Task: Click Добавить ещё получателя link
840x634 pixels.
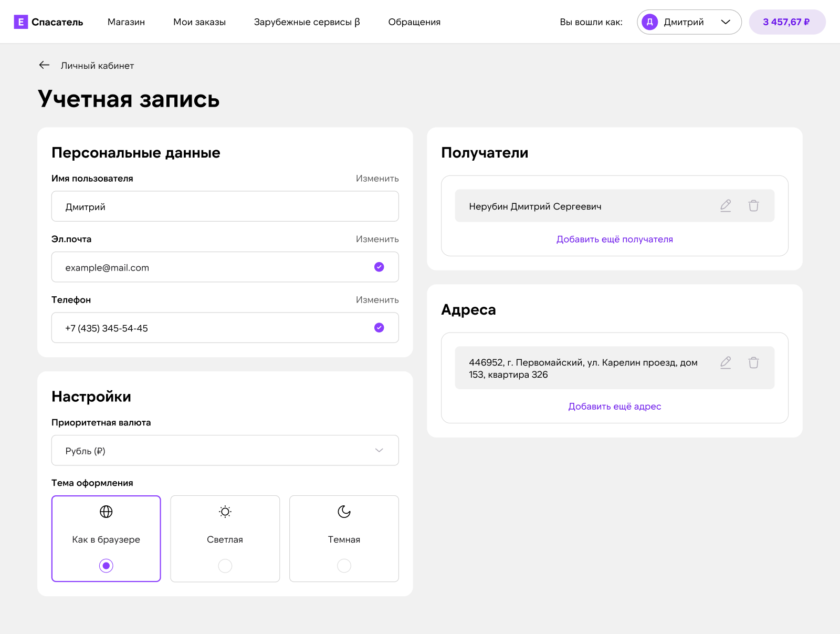Action: tap(614, 239)
